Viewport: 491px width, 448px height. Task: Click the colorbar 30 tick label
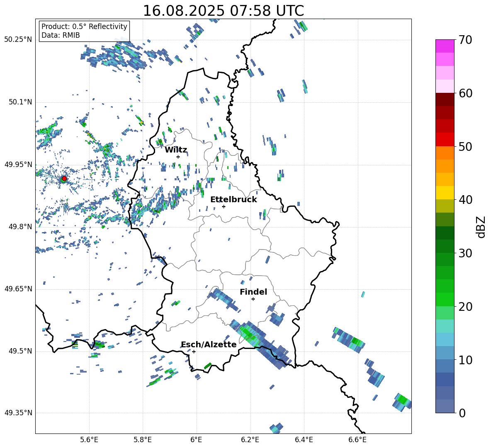point(465,253)
